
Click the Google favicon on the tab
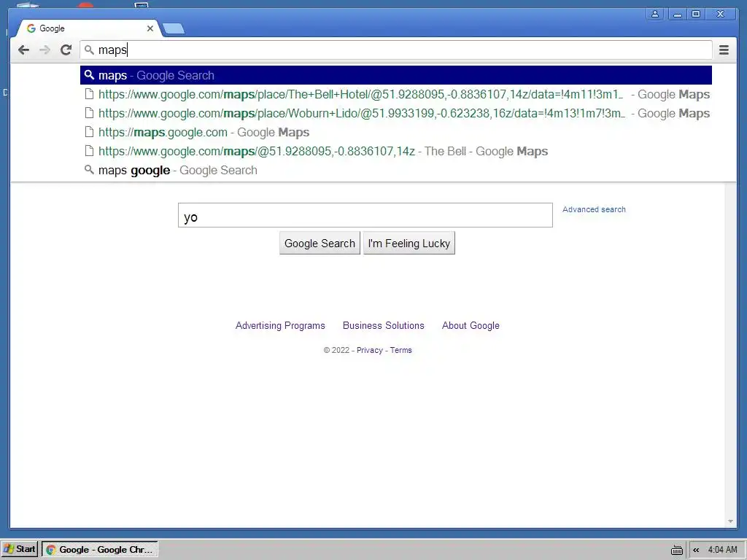(31, 28)
